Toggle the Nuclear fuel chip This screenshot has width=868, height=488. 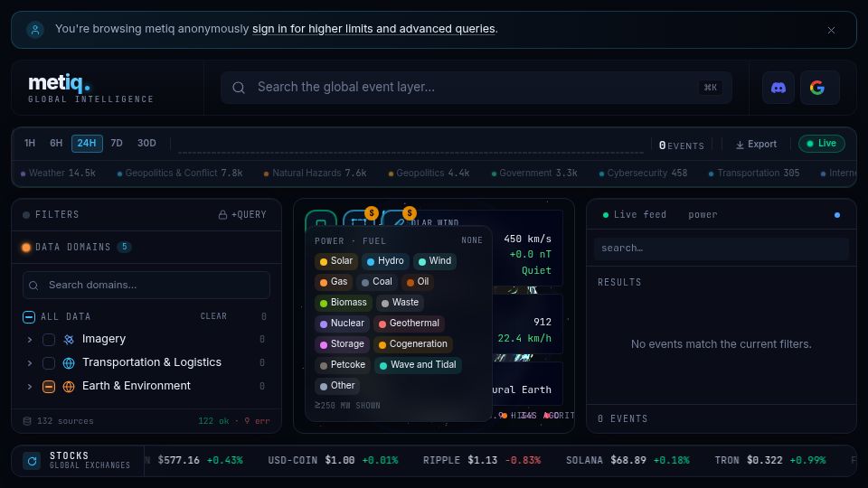pyautogui.click(x=342, y=324)
